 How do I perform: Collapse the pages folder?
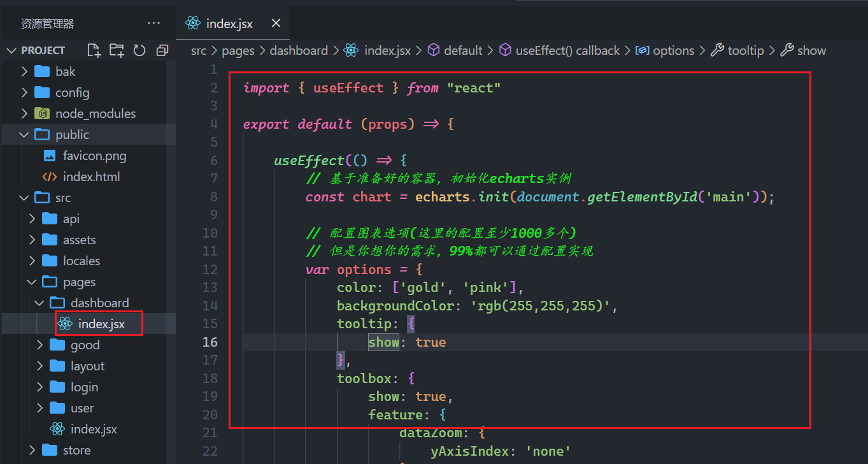tap(32, 282)
